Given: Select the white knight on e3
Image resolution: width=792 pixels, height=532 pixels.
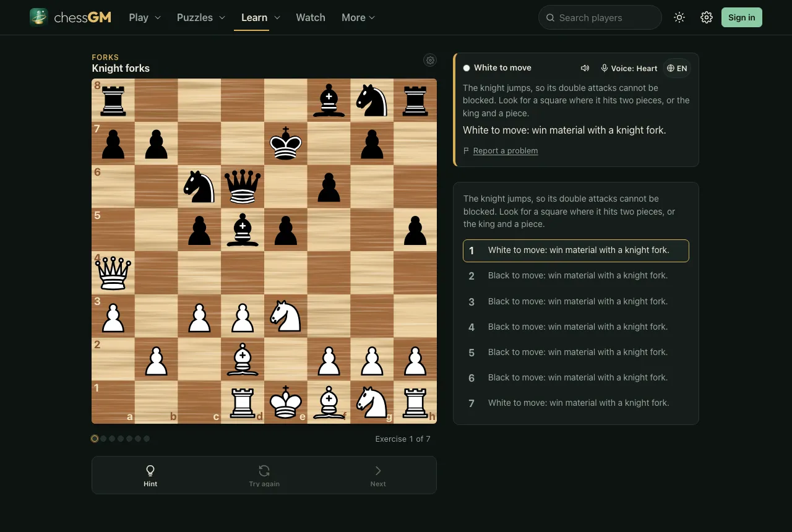Looking at the screenshot, I should click(x=286, y=315).
